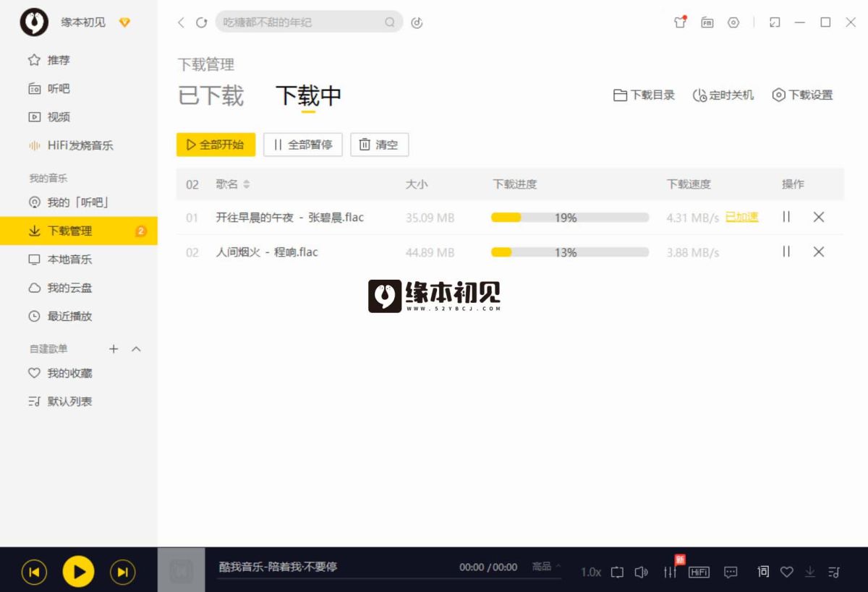The width and height of the screenshot is (868, 592).
Task: Click the user avatar logo
Action: pyautogui.click(x=33, y=22)
